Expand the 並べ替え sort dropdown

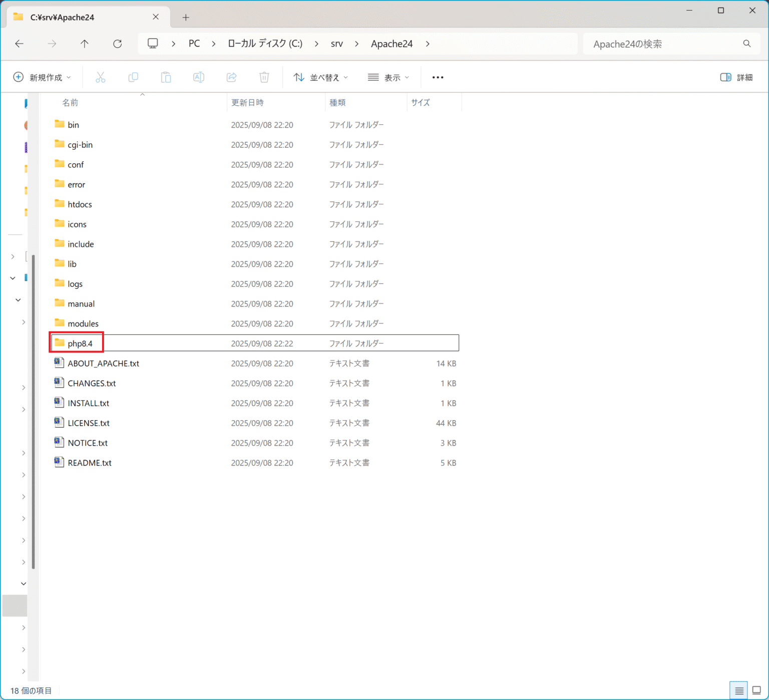click(x=321, y=77)
